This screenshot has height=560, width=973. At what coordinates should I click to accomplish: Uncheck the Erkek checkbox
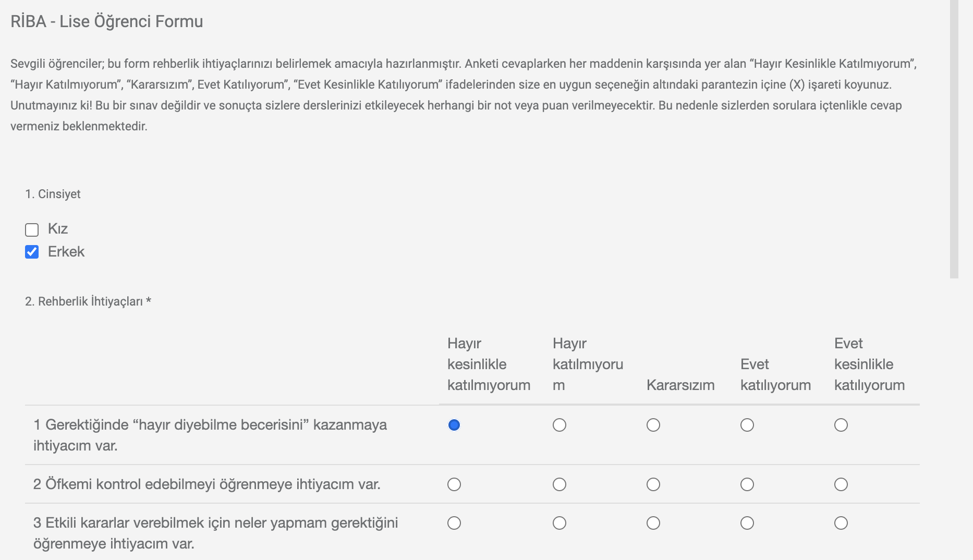pos(32,251)
